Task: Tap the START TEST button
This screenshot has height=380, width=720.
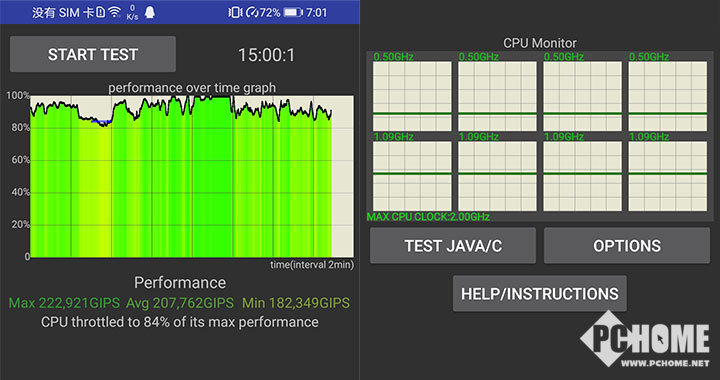Action: (93, 54)
